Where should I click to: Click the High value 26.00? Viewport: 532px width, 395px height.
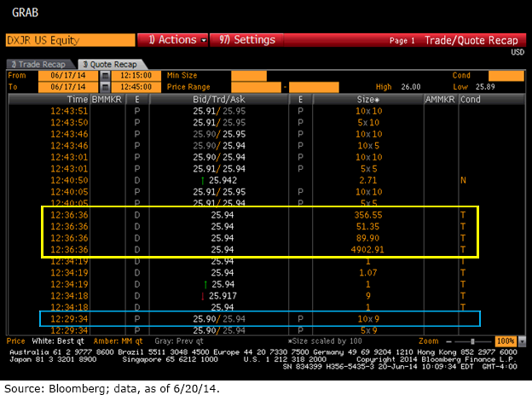click(411, 87)
